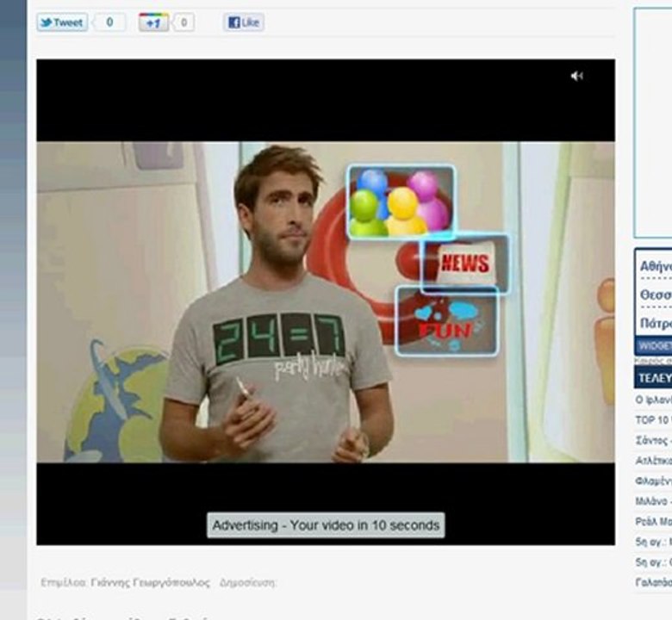Click the Tweet button with bird icon
The width and height of the screenshot is (672, 620).
coord(62,22)
